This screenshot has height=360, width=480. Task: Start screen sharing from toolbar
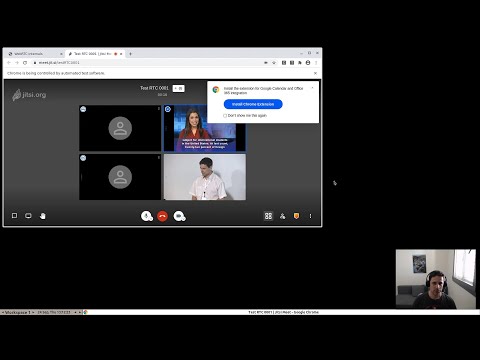point(28,216)
